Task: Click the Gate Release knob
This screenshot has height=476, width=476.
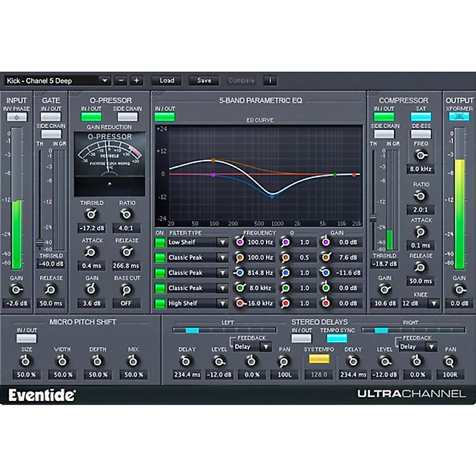Action: 52,290
